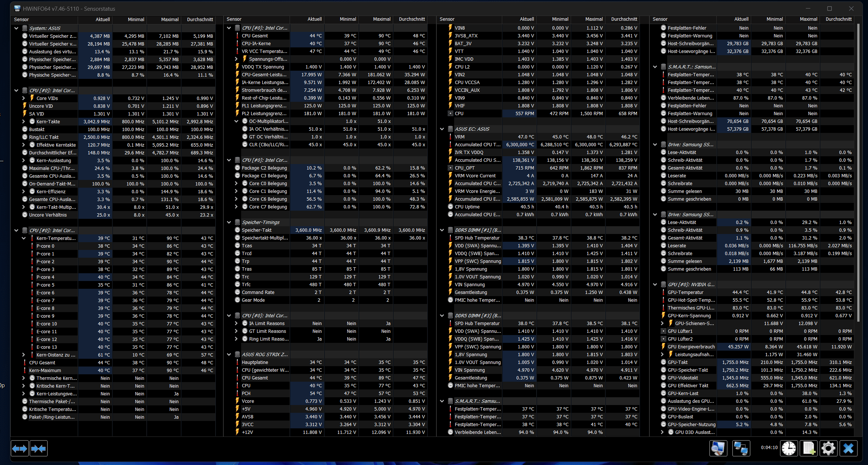868x465 pixels.
Task: Expand the IA Limit Reasons row
Action: 236,323
